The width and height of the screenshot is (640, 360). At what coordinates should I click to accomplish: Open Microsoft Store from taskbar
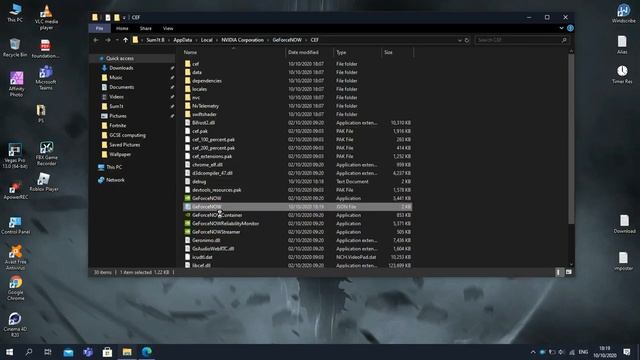tap(107, 352)
